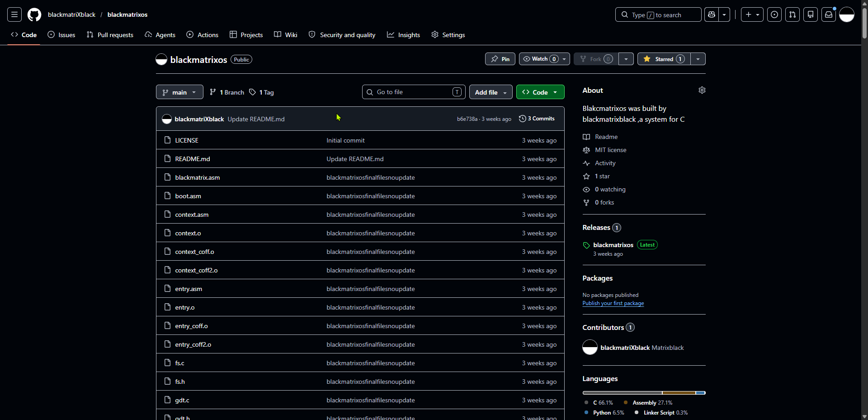868x420 pixels.
Task: Open the Issues inbox icon in header
Action: [774, 14]
